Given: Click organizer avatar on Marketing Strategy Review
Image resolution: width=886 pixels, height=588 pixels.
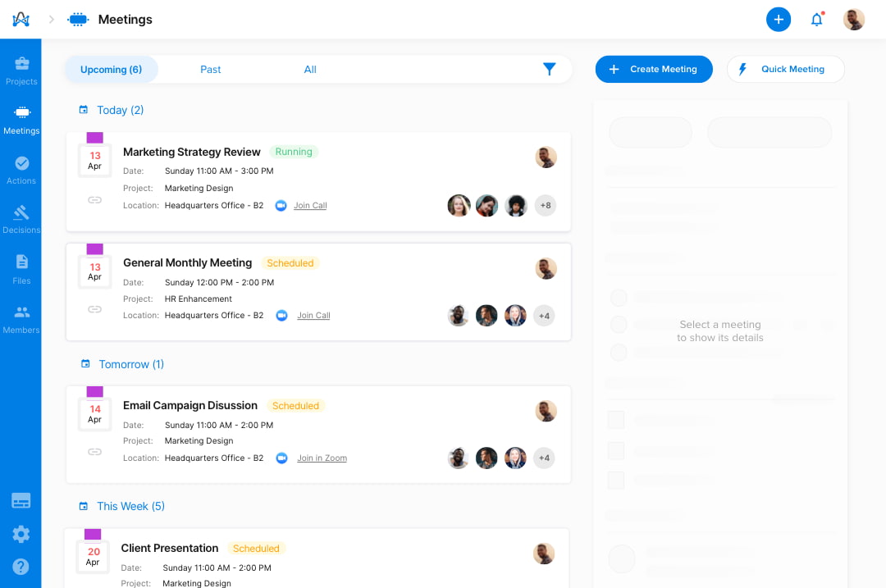Looking at the screenshot, I should coord(546,157).
